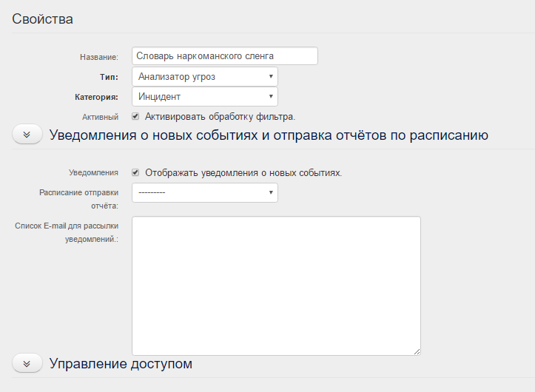Uncheck the new events notifications checkbox
535x392 pixels.
click(135, 172)
